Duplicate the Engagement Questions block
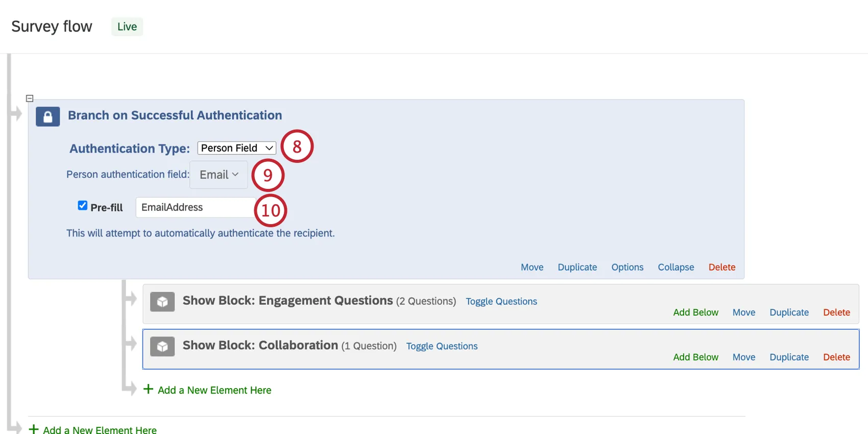The height and width of the screenshot is (434, 868). (x=789, y=312)
